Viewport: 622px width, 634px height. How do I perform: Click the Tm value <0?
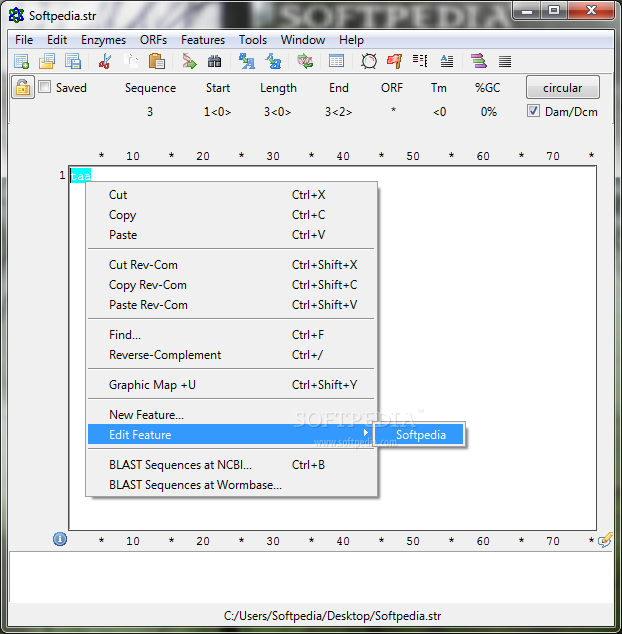pyautogui.click(x=440, y=112)
